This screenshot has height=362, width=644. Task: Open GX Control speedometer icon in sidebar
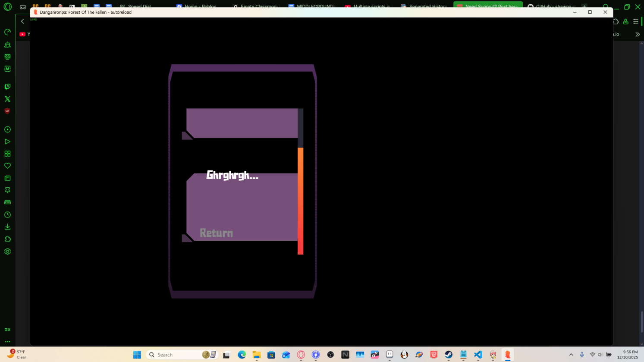(7, 32)
